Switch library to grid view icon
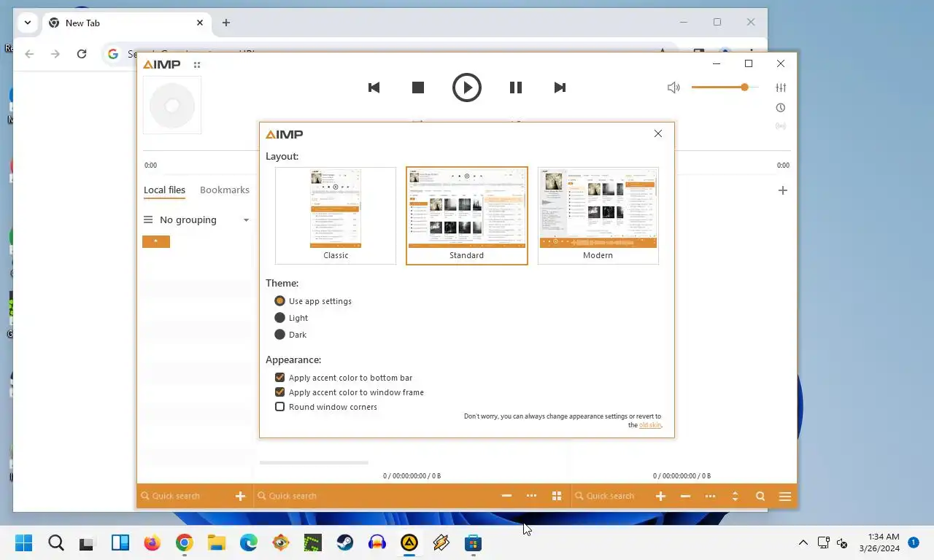Viewport: 934px width, 560px height. [x=557, y=496]
